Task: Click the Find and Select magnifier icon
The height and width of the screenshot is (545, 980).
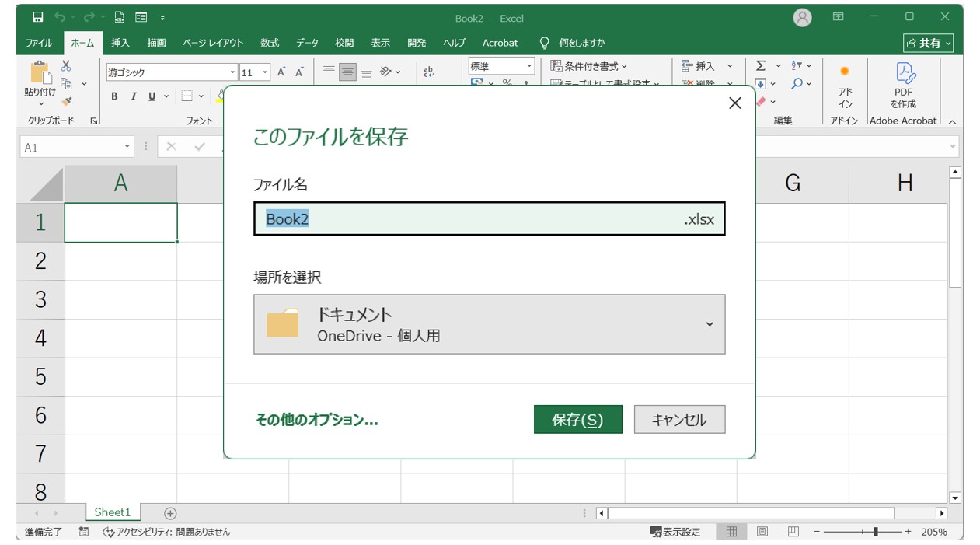Action: (797, 84)
